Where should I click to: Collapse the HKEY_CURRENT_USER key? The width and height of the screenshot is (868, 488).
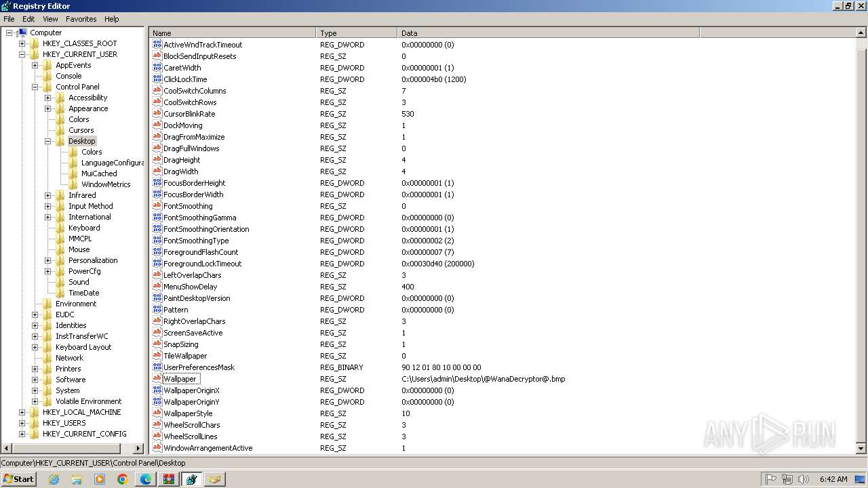tap(22, 54)
